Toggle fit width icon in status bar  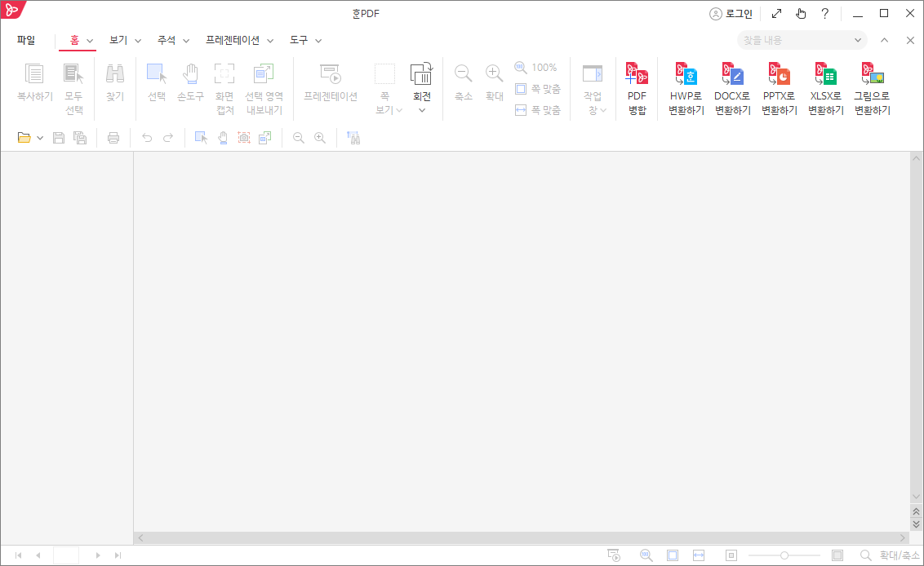699,555
